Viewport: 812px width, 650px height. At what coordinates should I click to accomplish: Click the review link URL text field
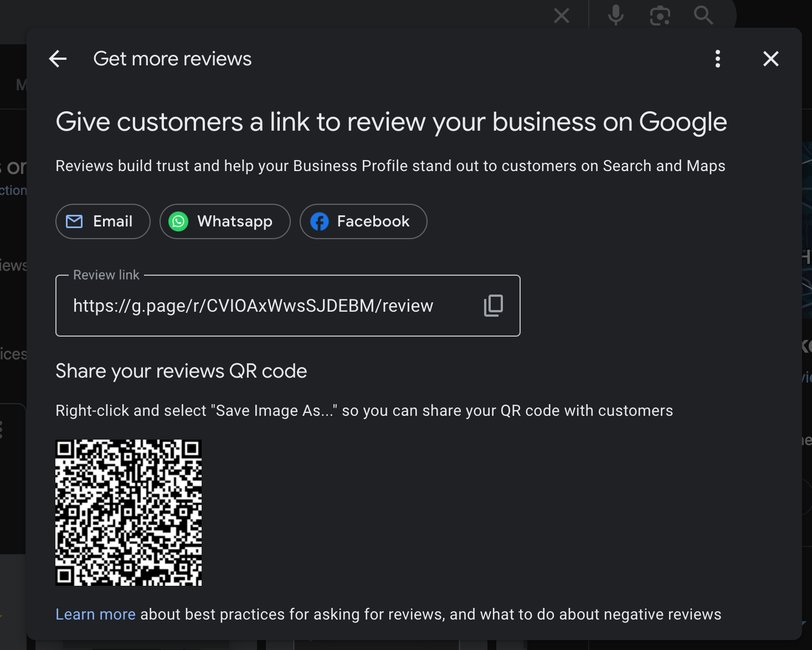[x=288, y=306]
